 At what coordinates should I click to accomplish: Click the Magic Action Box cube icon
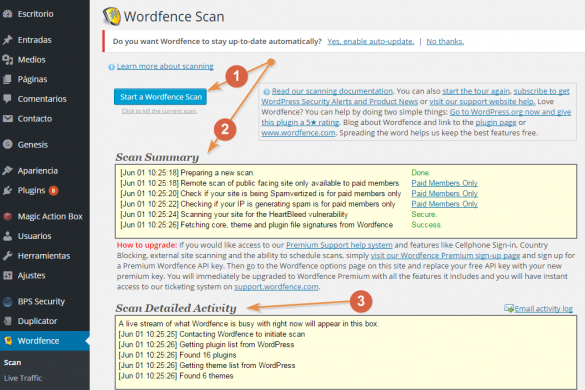7,216
